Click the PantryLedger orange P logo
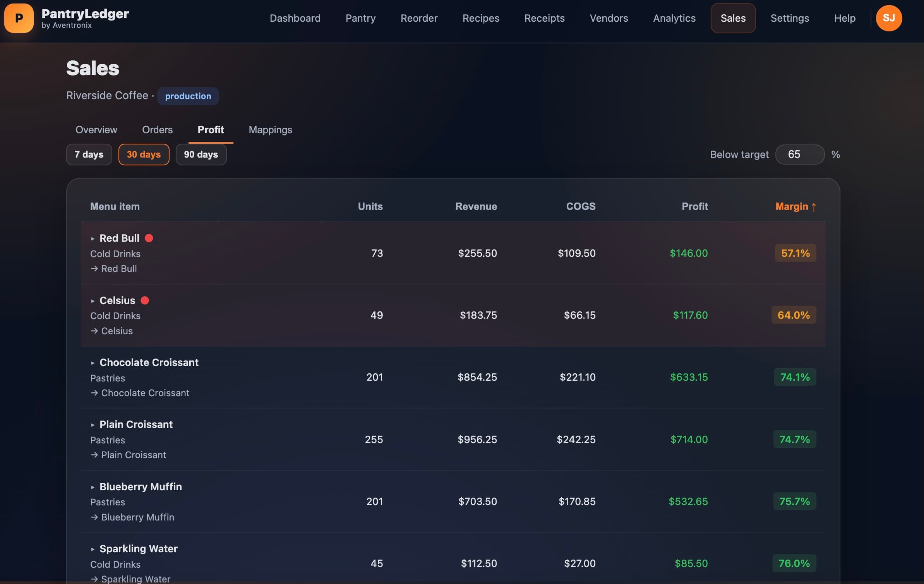The height and width of the screenshot is (584, 924). 19,18
